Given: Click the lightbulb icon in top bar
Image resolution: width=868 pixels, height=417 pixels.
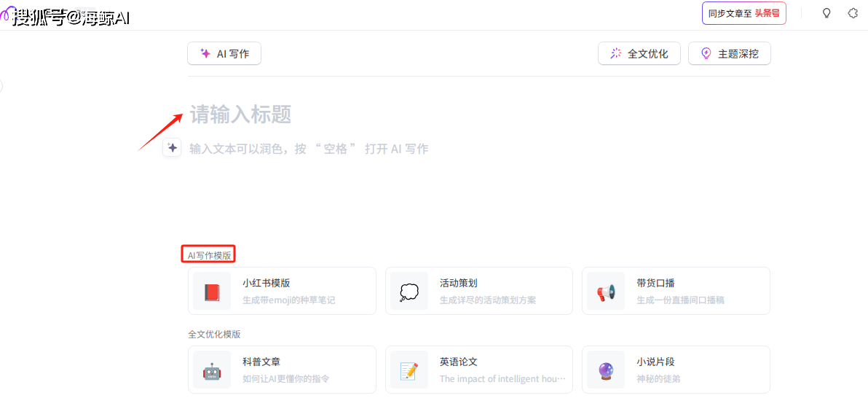Looking at the screenshot, I should coord(826,13).
